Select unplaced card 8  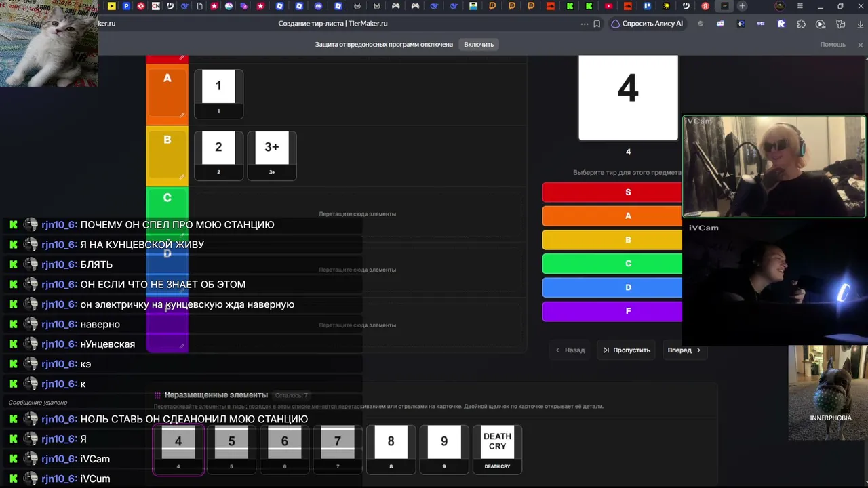point(391,449)
